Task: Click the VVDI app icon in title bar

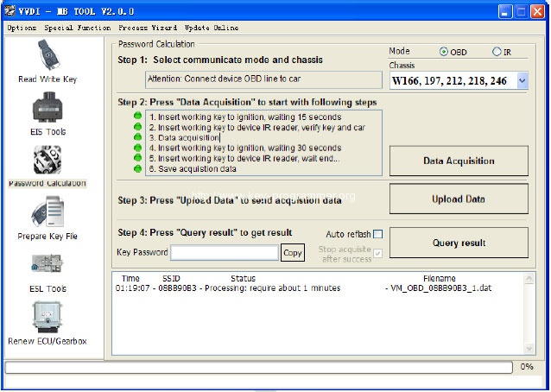Action: (x=9, y=11)
